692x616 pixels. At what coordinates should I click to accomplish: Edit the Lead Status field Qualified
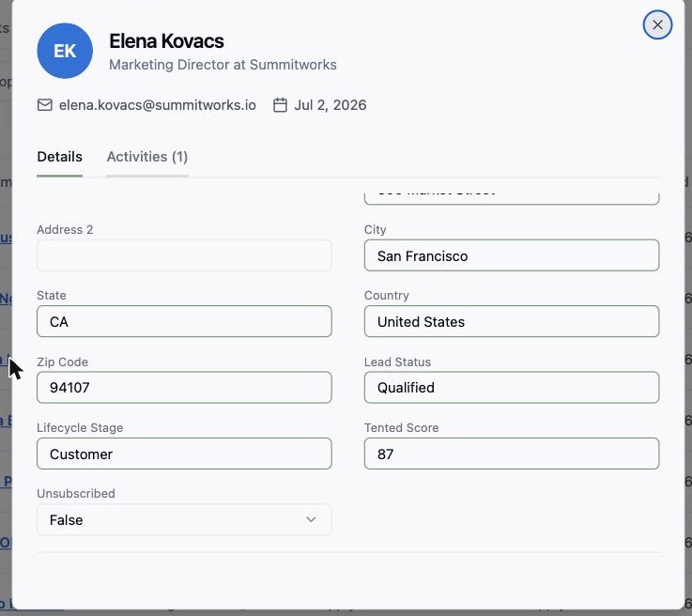point(512,388)
